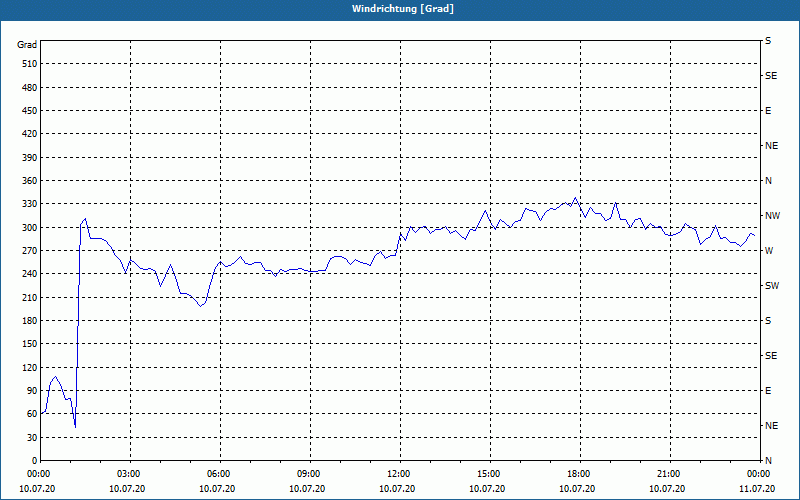Select the 180 value on the left axis
This screenshot has height=500, width=800.
30,321
